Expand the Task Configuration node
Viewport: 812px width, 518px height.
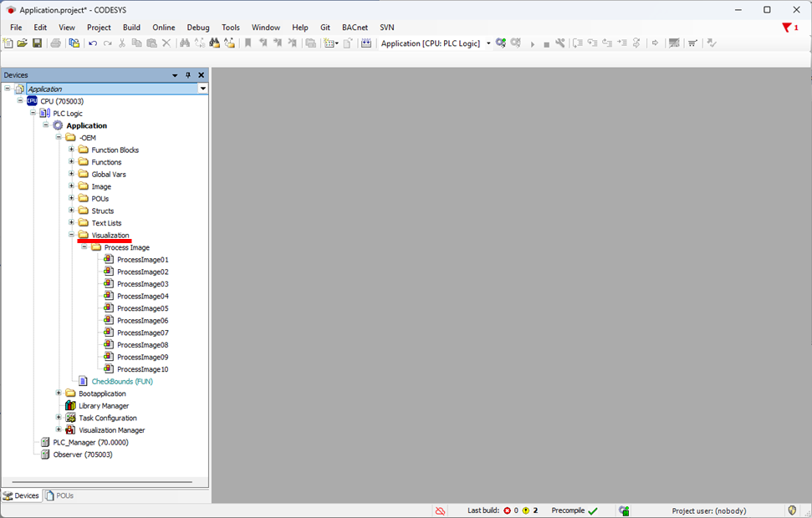tap(59, 418)
